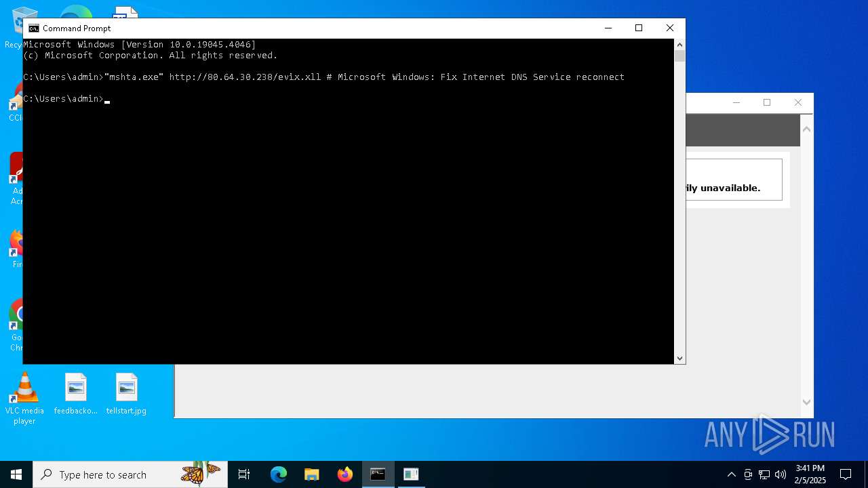Maximize the background browser window
868x488 pixels.
[767, 102]
